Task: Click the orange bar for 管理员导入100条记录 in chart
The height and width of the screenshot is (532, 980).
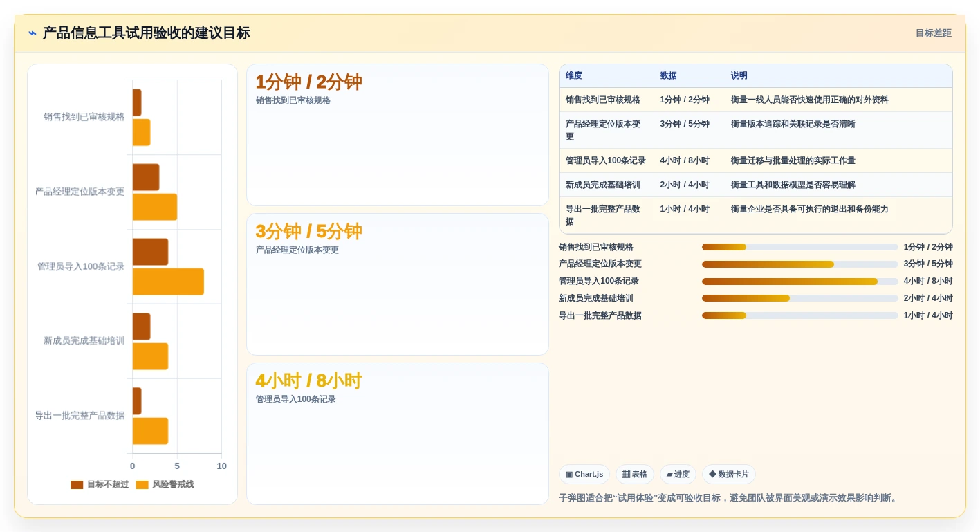Action: point(168,282)
